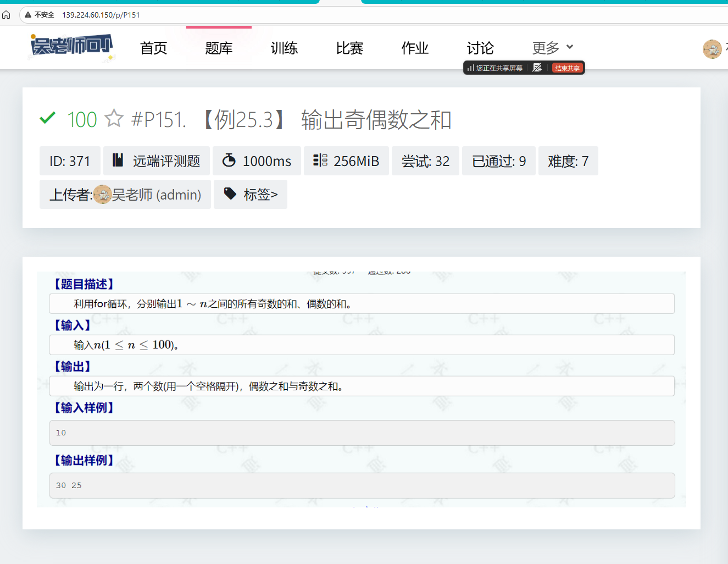The height and width of the screenshot is (564, 728).
Task: Click the 已通过: 9 accepted count
Action: coord(498,161)
